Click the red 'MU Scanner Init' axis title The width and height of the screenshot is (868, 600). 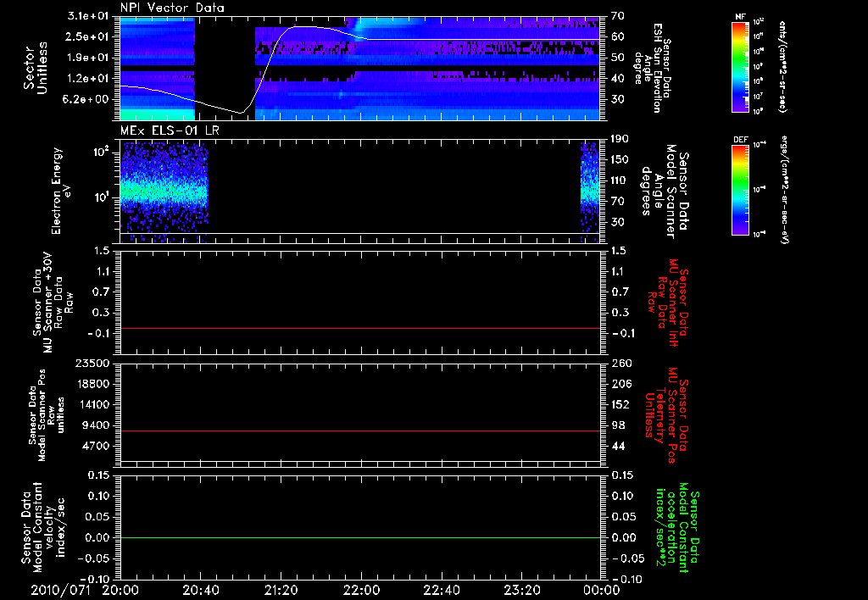point(668,303)
